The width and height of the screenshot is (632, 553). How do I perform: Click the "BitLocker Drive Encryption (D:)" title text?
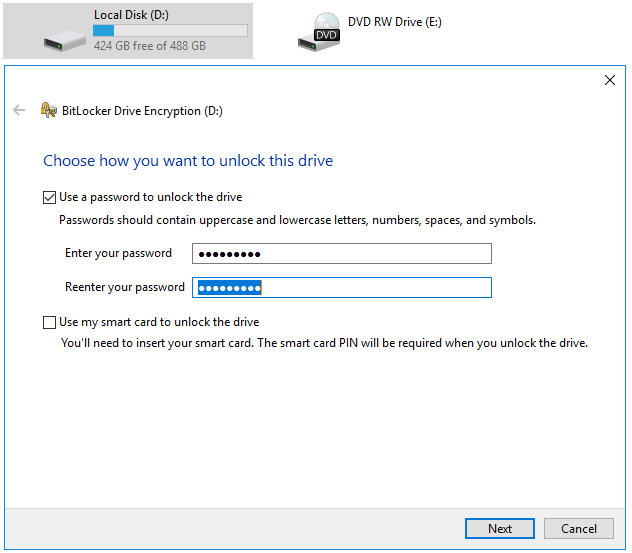[x=142, y=111]
